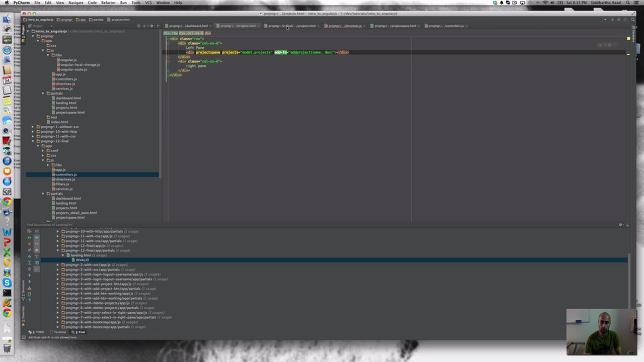Open the Navigate menu

(x=76, y=3)
